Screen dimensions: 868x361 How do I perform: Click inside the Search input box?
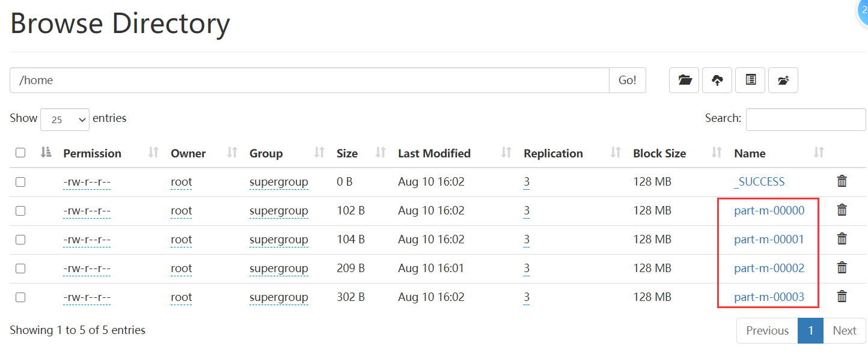(805, 119)
